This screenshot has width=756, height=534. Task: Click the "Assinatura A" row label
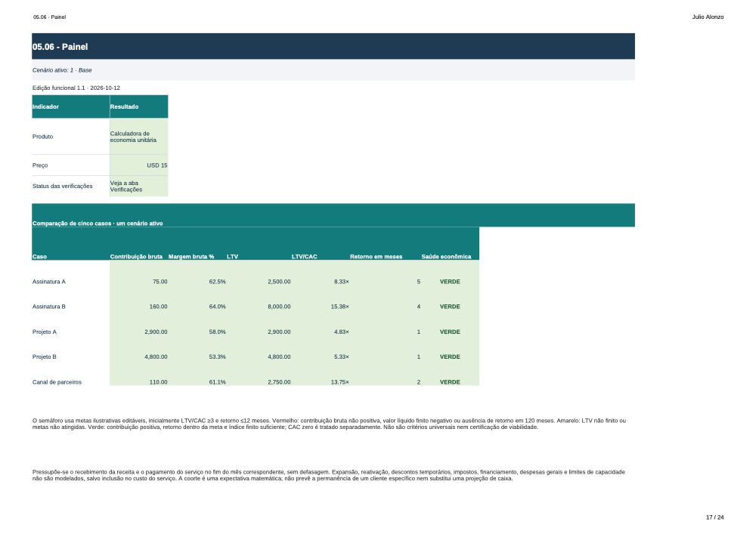49,282
